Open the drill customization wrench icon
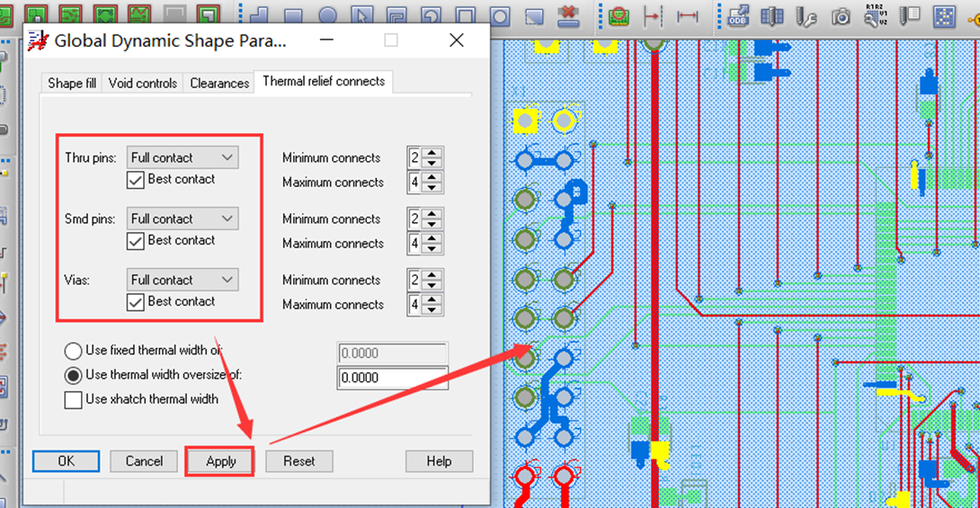The image size is (980, 508). click(x=806, y=16)
